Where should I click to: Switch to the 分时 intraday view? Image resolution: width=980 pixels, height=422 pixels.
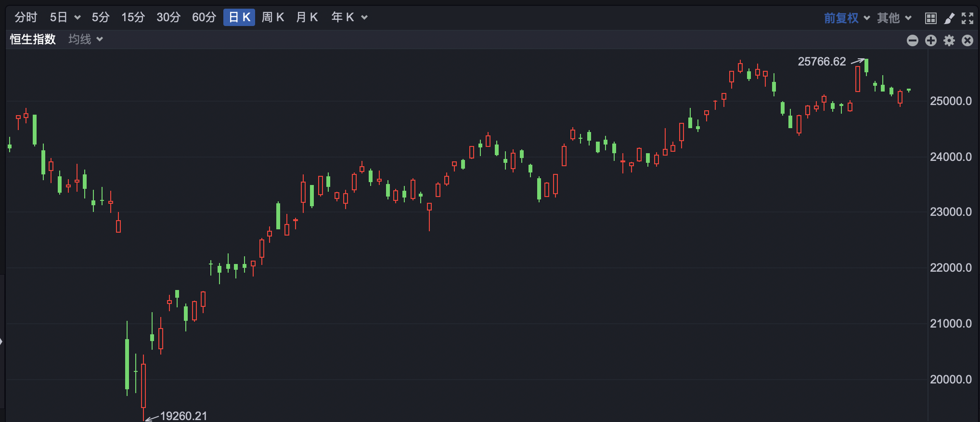26,17
